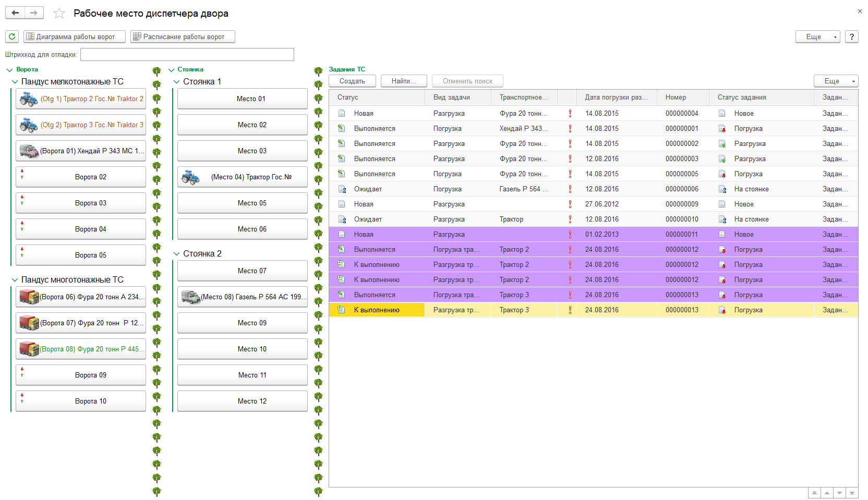Click the back navigation arrow
The height and width of the screenshot is (500, 868).
pos(15,13)
